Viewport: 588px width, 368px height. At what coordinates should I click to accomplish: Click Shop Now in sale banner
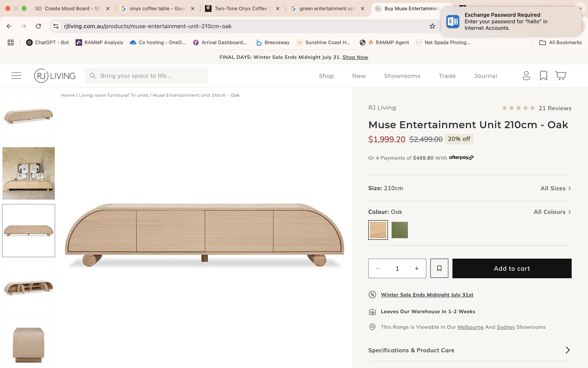pos(355,57)
